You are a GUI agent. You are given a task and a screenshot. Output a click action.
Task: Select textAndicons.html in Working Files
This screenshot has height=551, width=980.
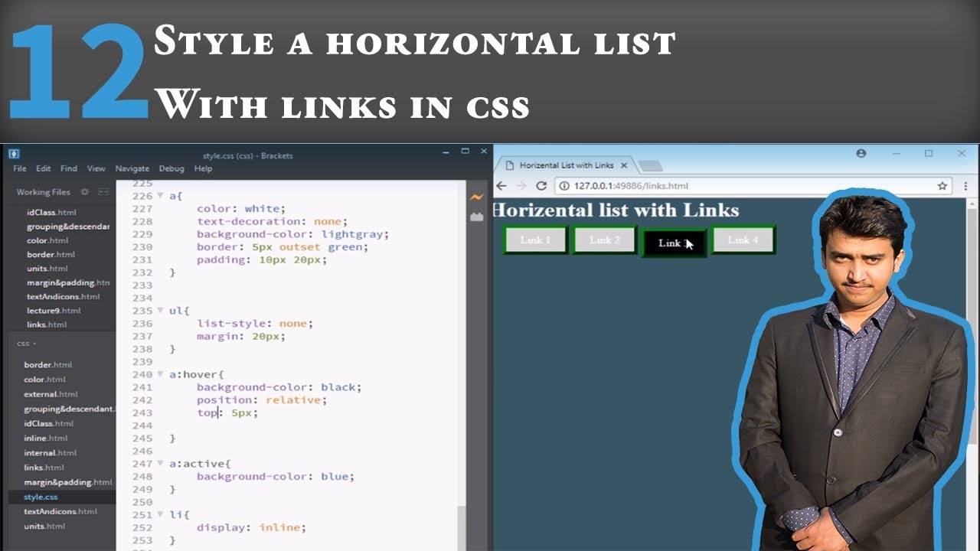point(63,296)
